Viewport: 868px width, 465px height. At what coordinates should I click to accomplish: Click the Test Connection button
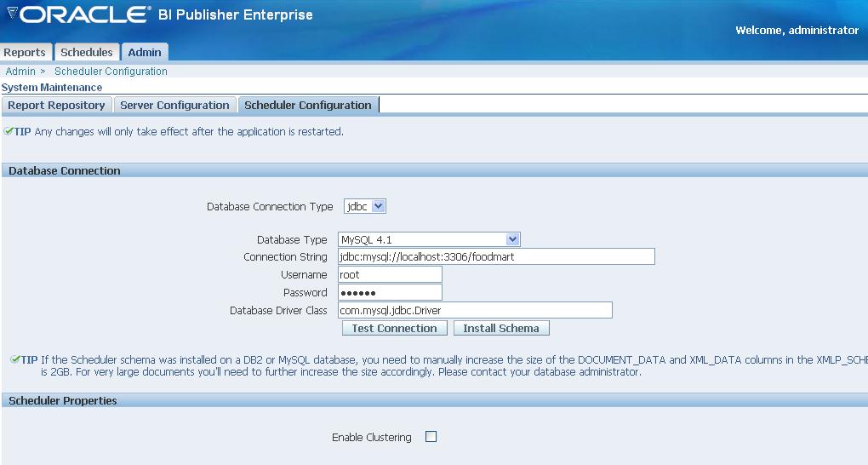tap(395, 328)
